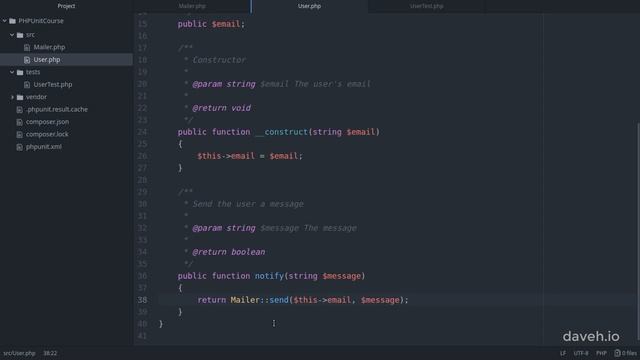Click line number 24 in gutter
The width and height of the screenshot is (640, 360).
(x=142, y=132)
